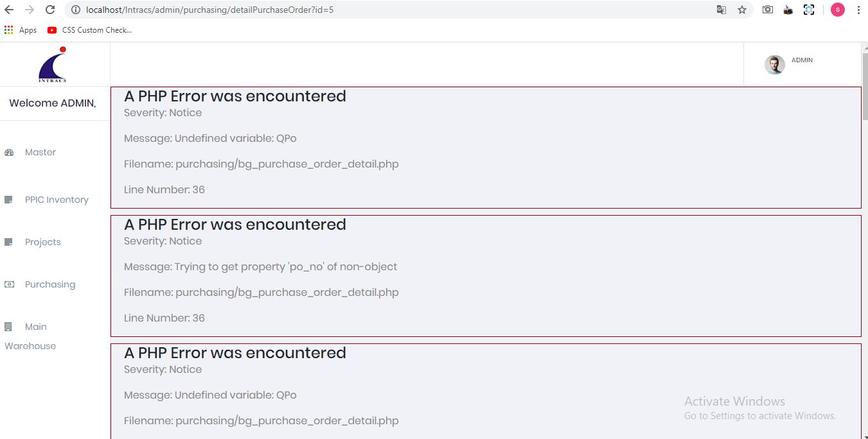
Task: Bookmark this page with the star icon
Action: 742,10
